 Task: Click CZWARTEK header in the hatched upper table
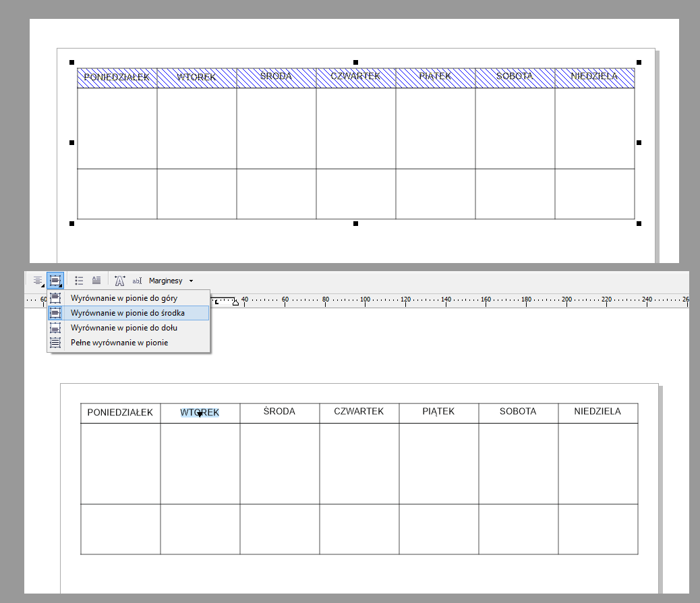(x=355, y=77)
